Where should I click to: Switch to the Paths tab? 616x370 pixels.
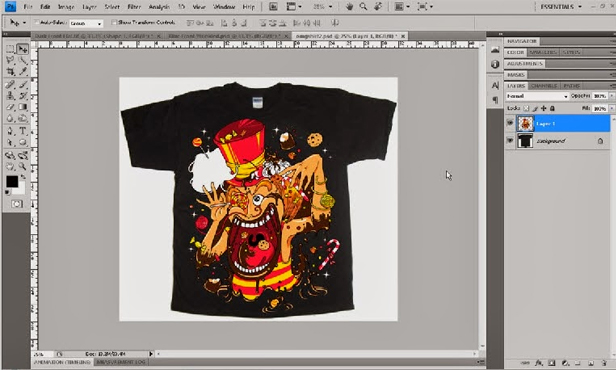[x=572, y=86]
